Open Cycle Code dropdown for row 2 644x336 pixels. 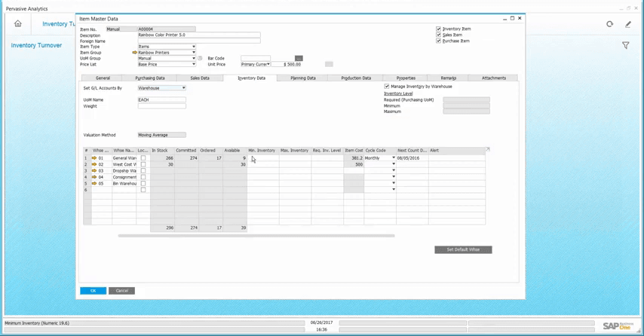[394, 164]
